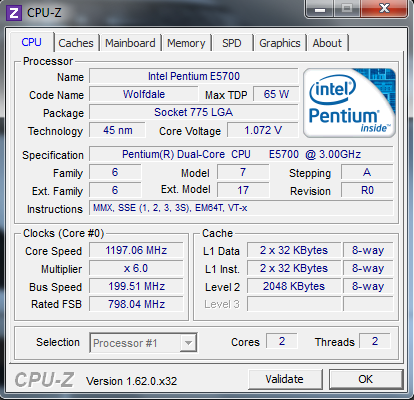
Task: Click the OK button
Action: click(366, 379)
